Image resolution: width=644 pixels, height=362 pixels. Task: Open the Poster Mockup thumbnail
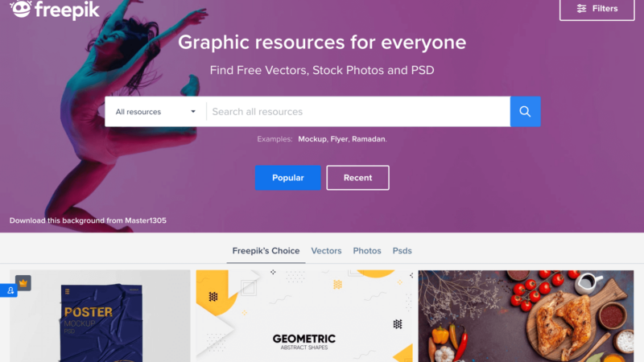tap(100, 316)
